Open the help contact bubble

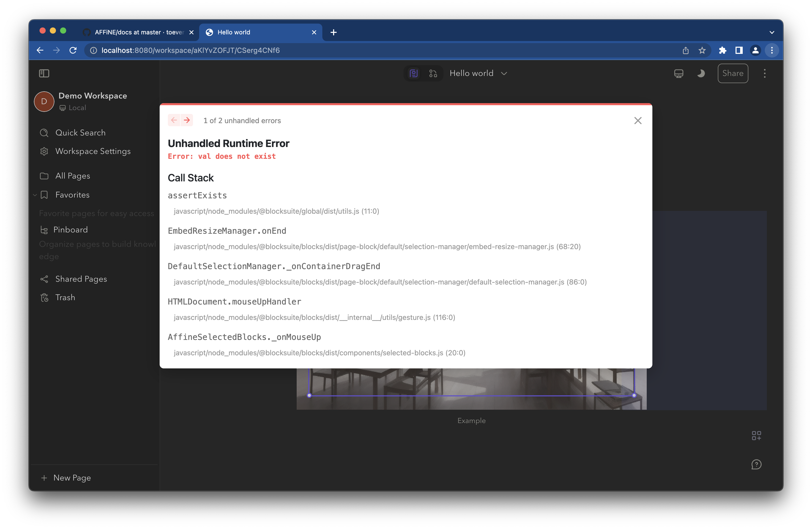point(756,464)
